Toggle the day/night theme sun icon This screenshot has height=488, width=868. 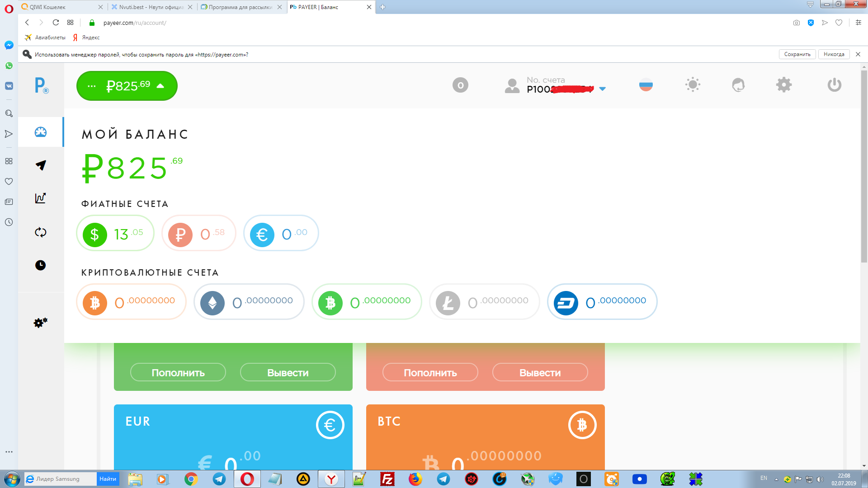(693, 84)
